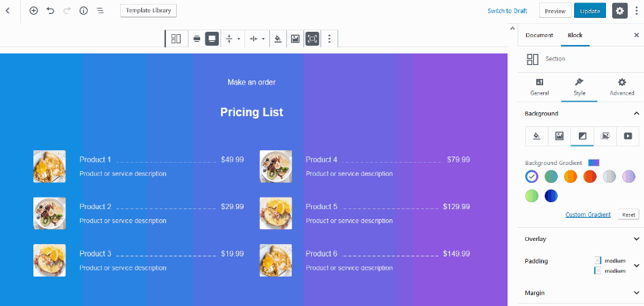644x306 pixels.
Task: Open vertical alignment dropdown in block toolbar
Action: (233, 39)
